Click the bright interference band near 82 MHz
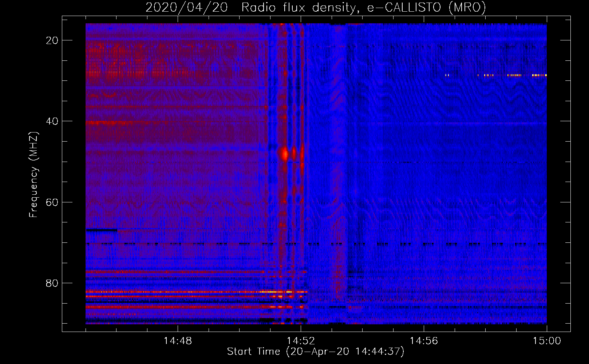 [197, 292]
